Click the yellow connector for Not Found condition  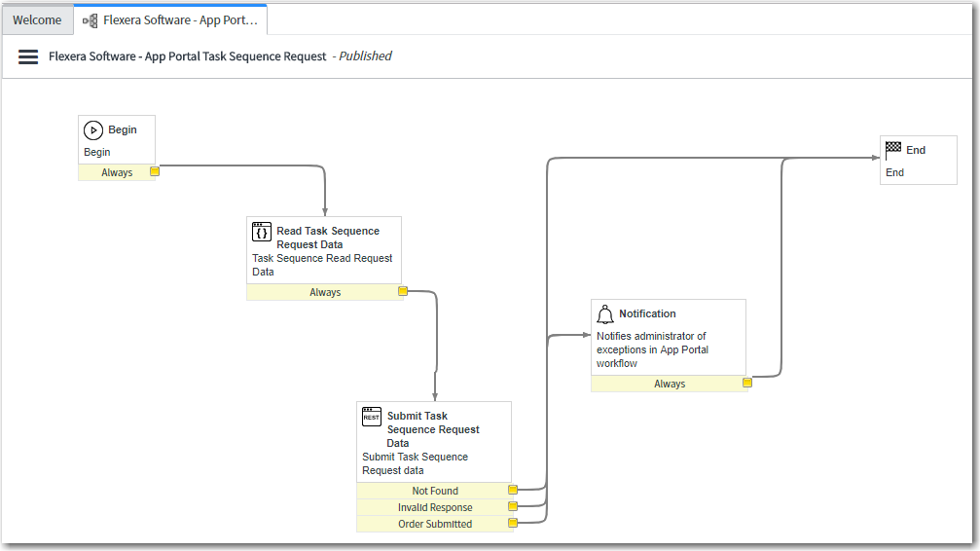coord(513,490)
